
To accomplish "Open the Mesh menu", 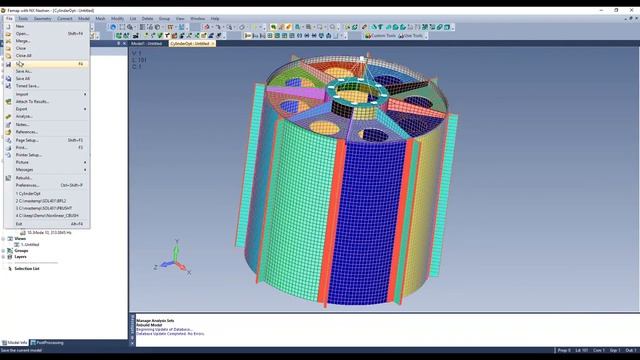I will (x=100, y=18).
